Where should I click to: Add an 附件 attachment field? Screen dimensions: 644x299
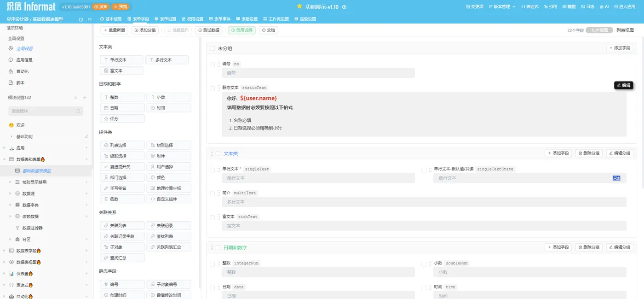tap(169, 156)
